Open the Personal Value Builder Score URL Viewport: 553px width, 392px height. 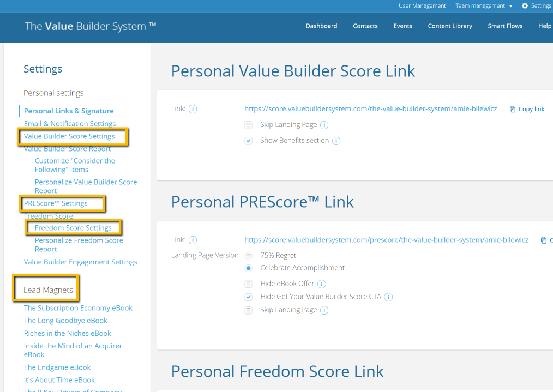coord(371,108)
